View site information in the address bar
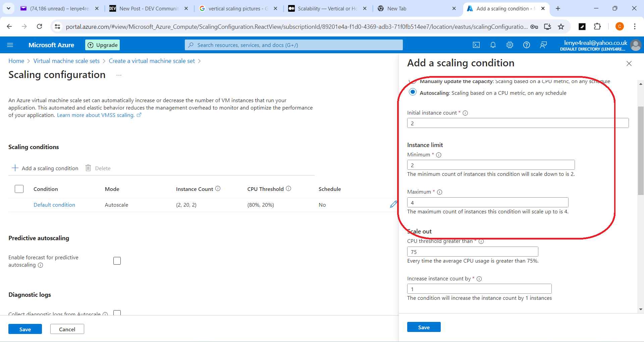This screenshot has height=342, width=644. click(58, 26)
